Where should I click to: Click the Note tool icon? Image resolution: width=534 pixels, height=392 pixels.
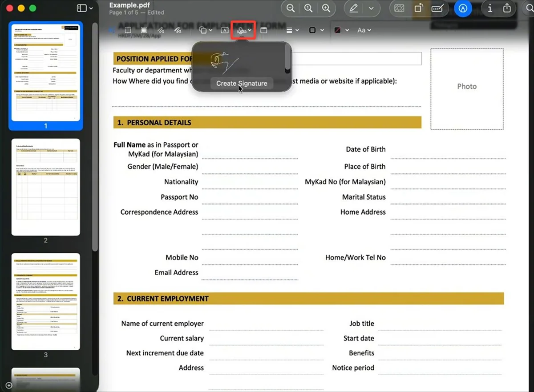(263, 30)
